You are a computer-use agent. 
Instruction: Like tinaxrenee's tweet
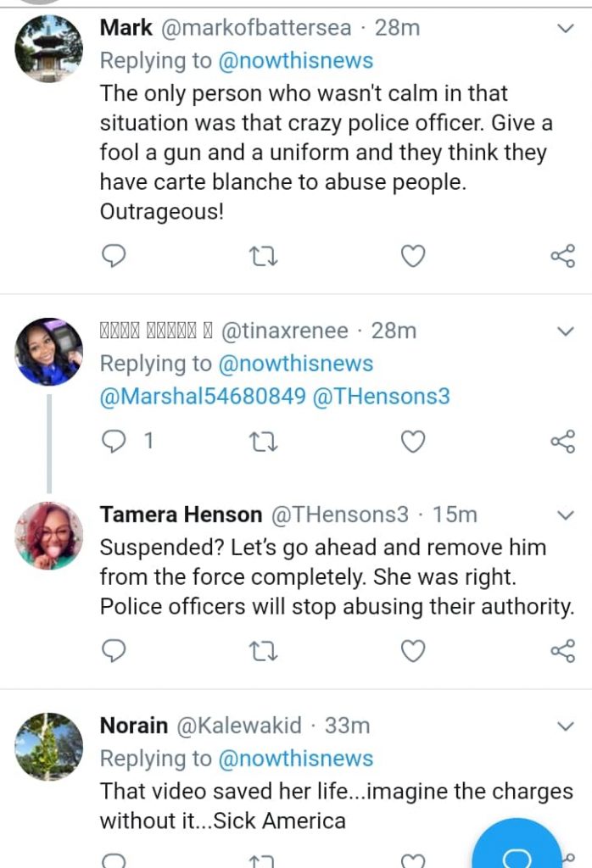(x=412, y=442)
